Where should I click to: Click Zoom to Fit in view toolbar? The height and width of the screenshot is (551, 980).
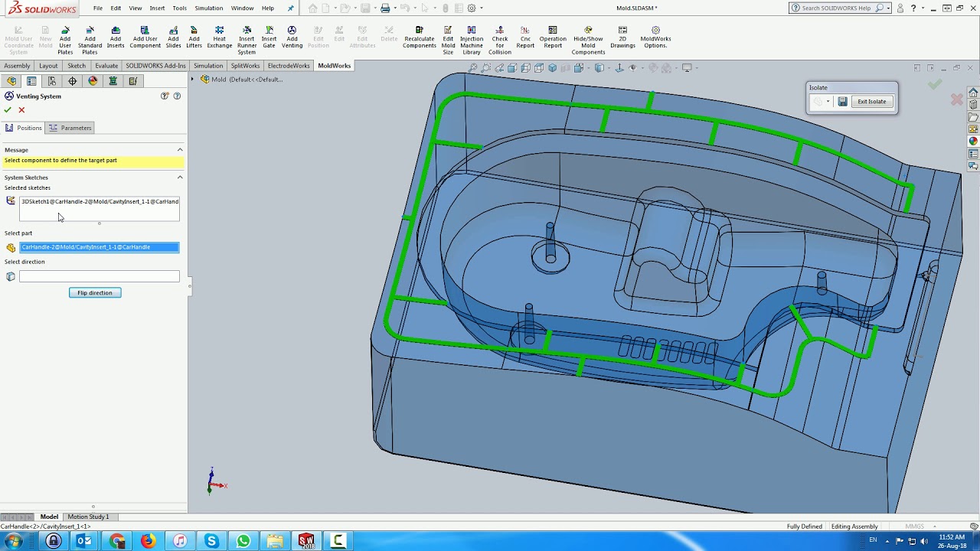point(473,68)
